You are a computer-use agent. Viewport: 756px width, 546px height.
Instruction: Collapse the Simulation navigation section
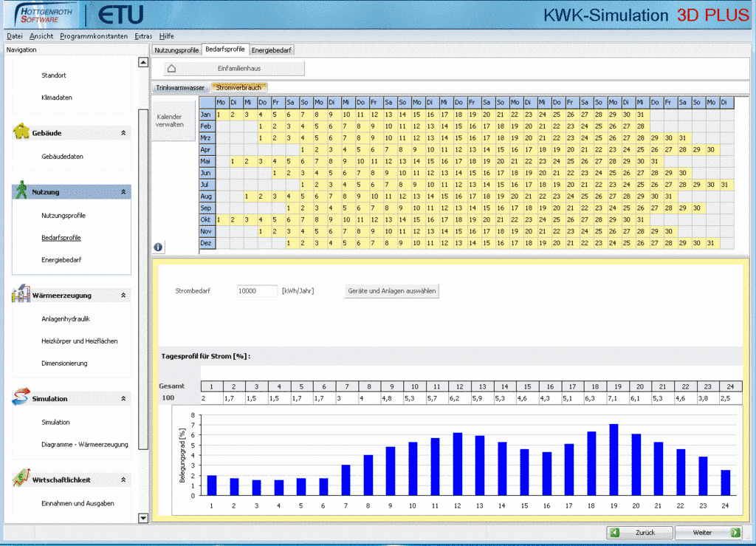(123, 399)
